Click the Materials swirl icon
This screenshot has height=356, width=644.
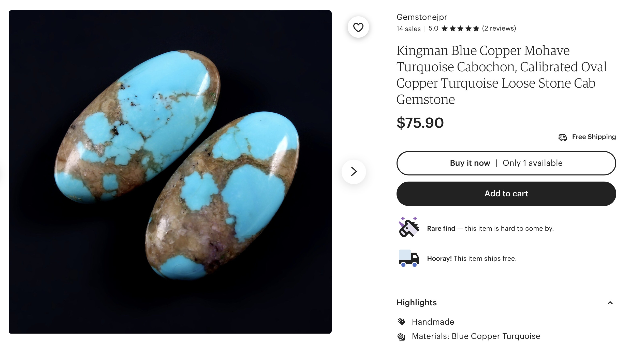tap(401, 337)
